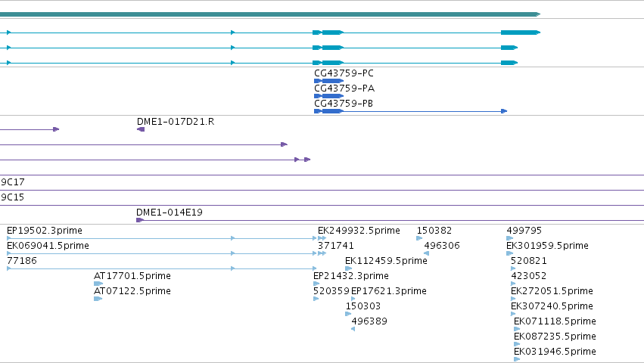The height and width of the screenshot is (363, 644).
Task: Click the 150303 feature label
Action: pyautogui.click(x=363, y=306)
